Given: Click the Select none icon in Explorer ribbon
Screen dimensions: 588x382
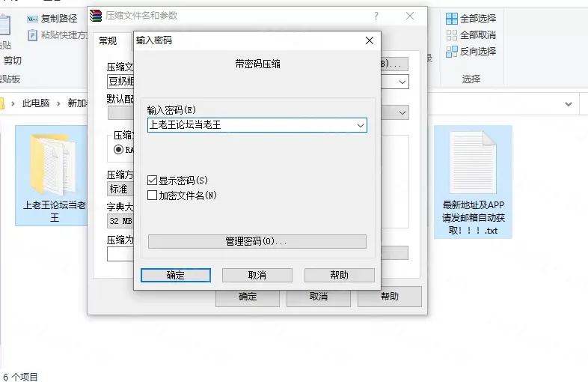Looking at the screenshot, I should (x=452, y=35).
